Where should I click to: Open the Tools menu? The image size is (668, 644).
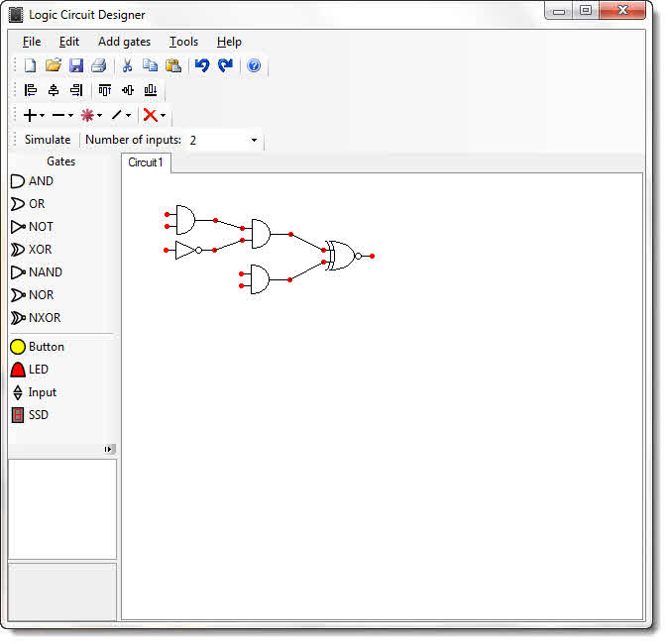coord(183,42)
